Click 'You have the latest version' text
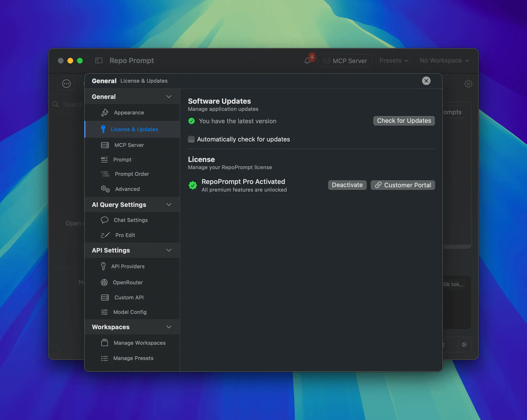Screen dimensions: 527x420 coord(238,121)
